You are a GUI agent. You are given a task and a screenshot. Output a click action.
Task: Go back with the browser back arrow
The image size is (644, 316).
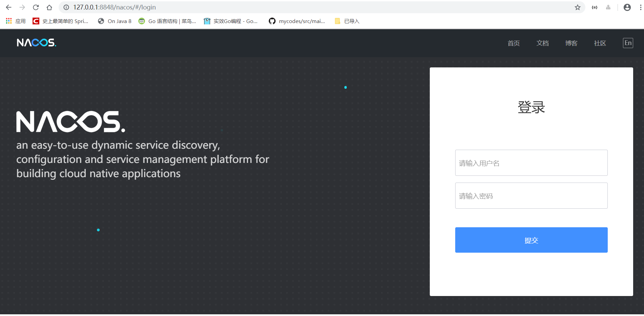point(9,7)
